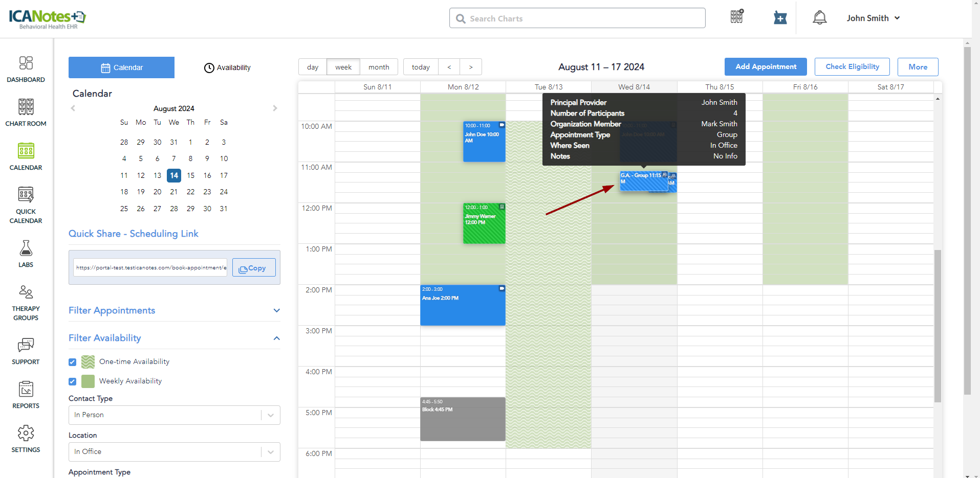Switch to the month view tab
The height and width of the screenshot is (478, 980).
click(x=379, y=67)
